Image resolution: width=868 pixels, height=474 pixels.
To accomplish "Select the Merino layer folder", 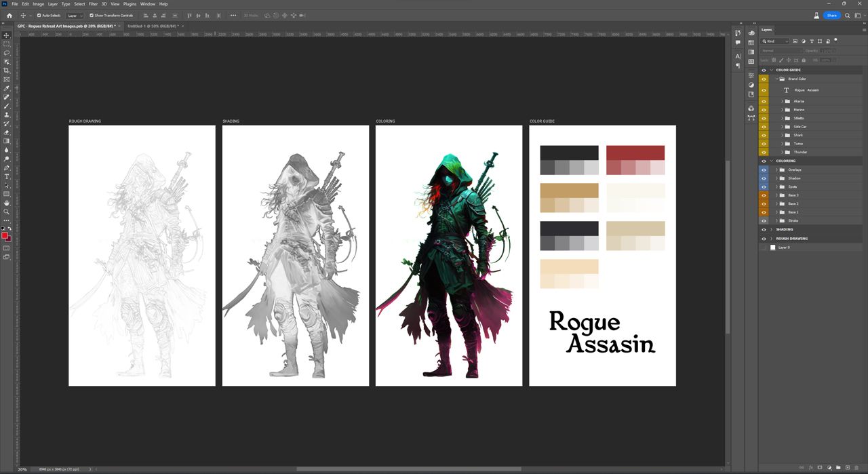I will tap(817, 110).
